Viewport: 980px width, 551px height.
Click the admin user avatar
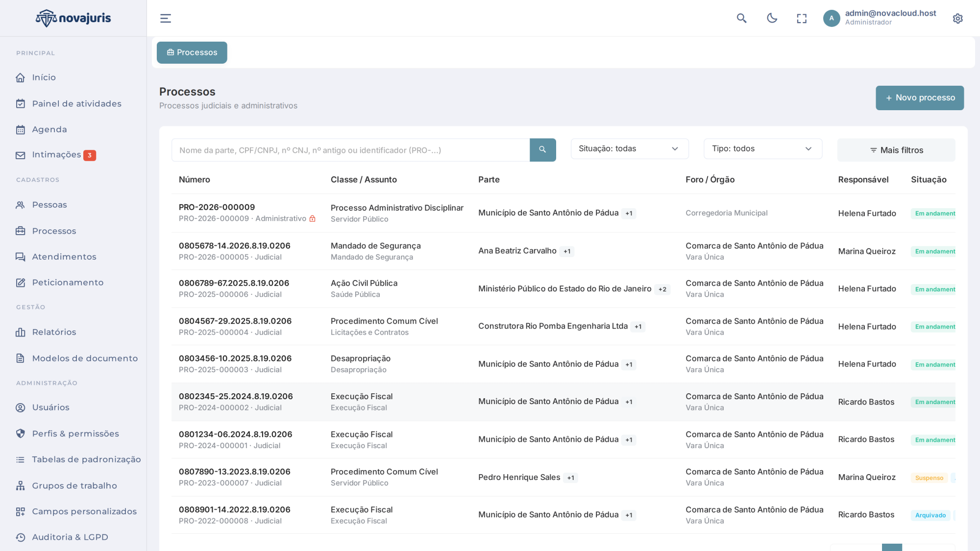pyautogui.click(x=832, y=19)
